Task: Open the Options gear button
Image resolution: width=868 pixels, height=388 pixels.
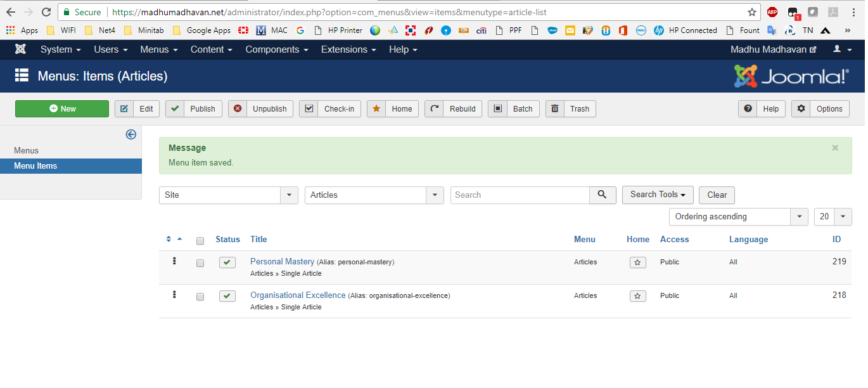Action: [x=820, y=108]
